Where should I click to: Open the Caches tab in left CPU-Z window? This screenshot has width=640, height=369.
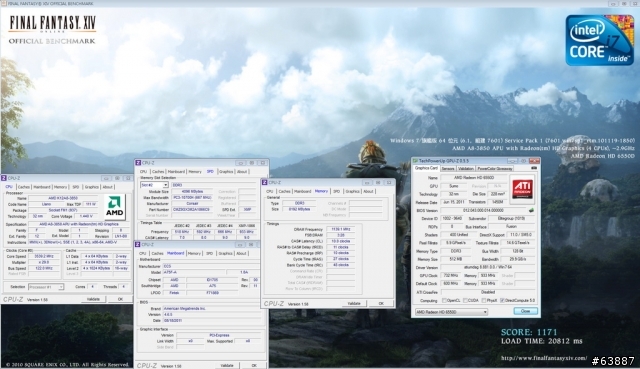(24, 187)
